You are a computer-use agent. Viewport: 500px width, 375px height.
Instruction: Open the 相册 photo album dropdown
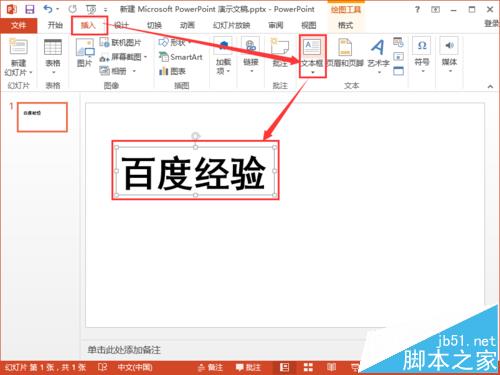point(118,71)
